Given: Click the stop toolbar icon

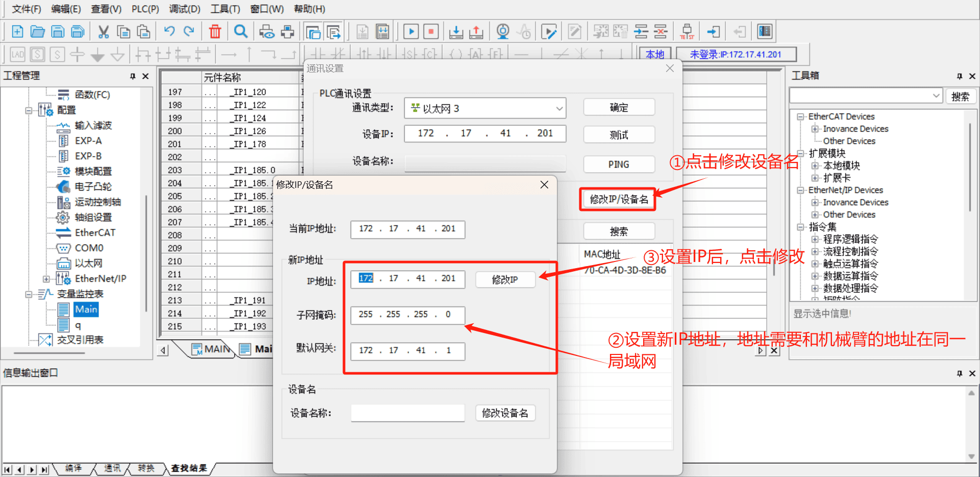Looking at the screenshot, I should coord(431,32).
